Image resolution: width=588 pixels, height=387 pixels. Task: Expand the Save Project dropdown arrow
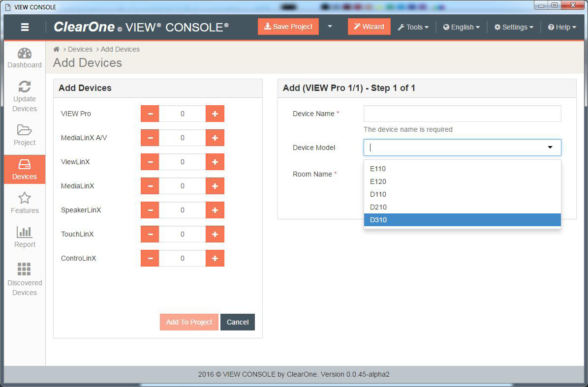coord(330,27)
